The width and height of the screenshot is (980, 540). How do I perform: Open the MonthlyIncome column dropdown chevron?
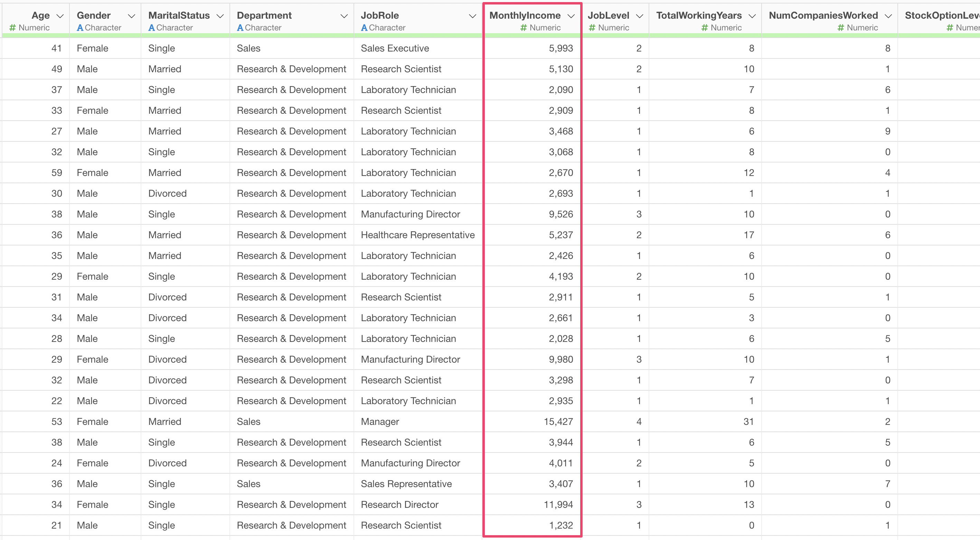[571, 16]
